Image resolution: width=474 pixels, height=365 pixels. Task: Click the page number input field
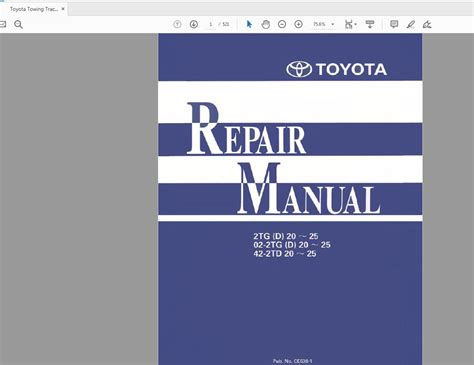pyautogui.click(x=211, y=24)
